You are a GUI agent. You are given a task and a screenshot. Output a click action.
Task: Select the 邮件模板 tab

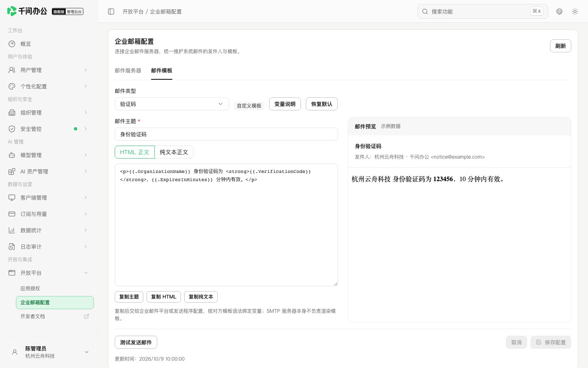pyautogui.click(x=162, y=71)
